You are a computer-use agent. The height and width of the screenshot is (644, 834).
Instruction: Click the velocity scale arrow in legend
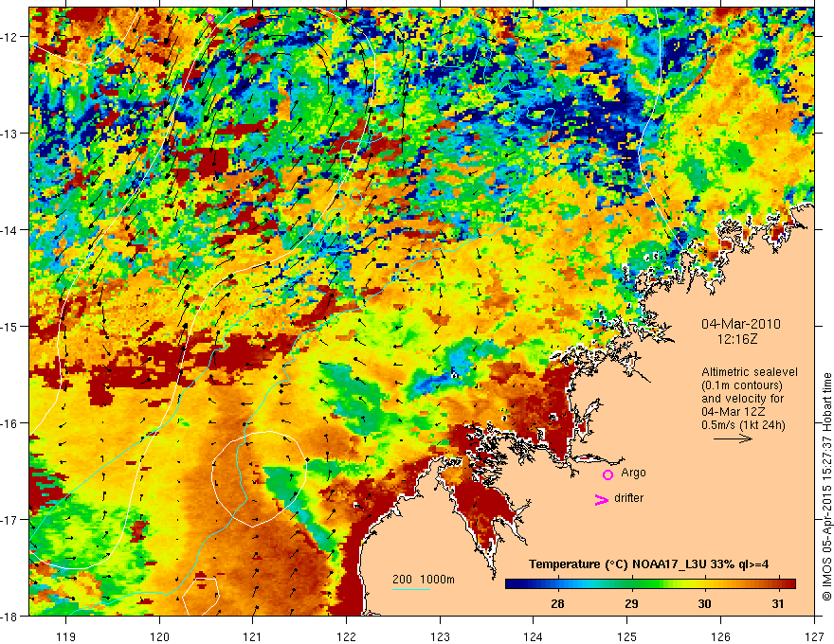(733, 438)
